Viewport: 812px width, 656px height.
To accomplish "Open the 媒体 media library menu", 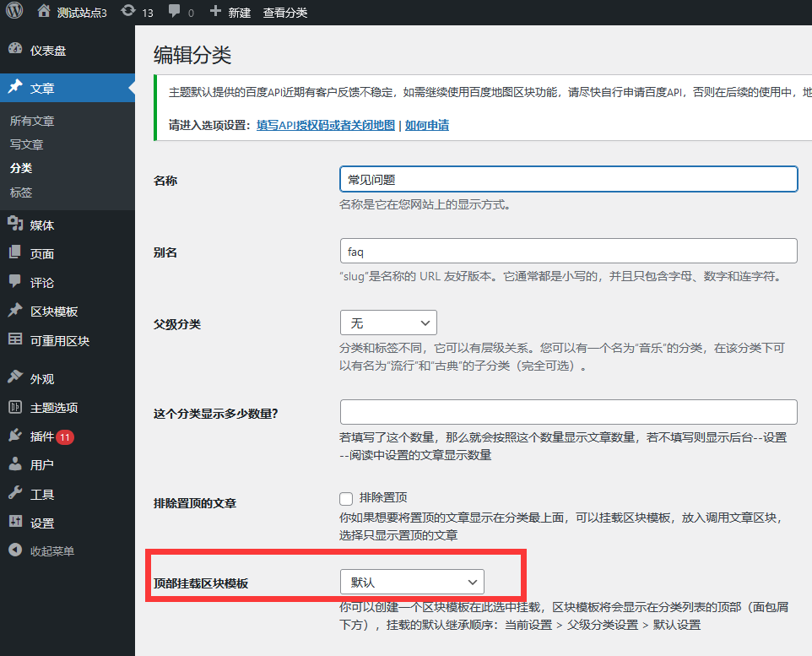I will (42, 225).
